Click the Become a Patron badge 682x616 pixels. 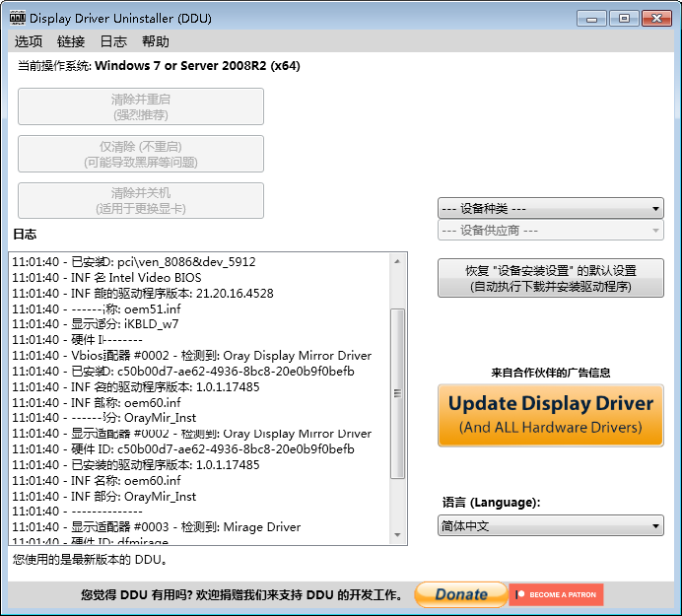pyautogui.click(x=557, y=594)
